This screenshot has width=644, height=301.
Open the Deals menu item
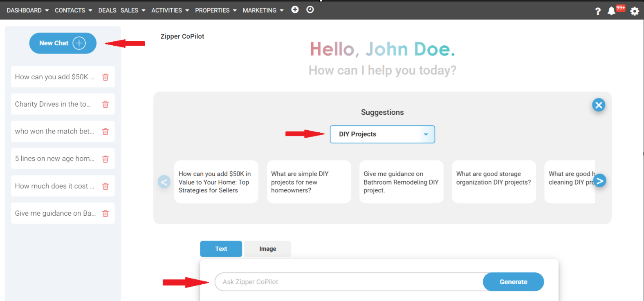click(107, 10)
